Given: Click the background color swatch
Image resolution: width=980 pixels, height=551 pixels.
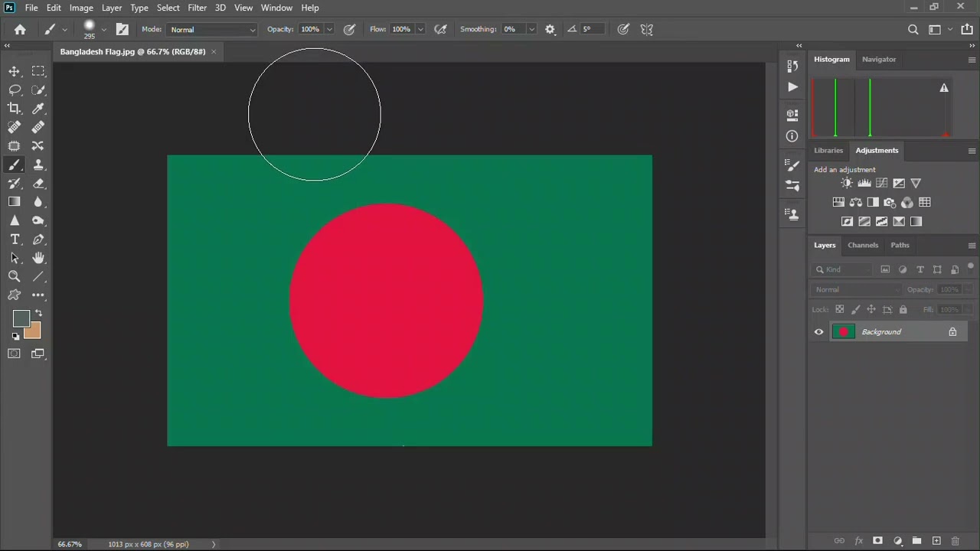Looking at the screenshot, I should pos(34,332).
